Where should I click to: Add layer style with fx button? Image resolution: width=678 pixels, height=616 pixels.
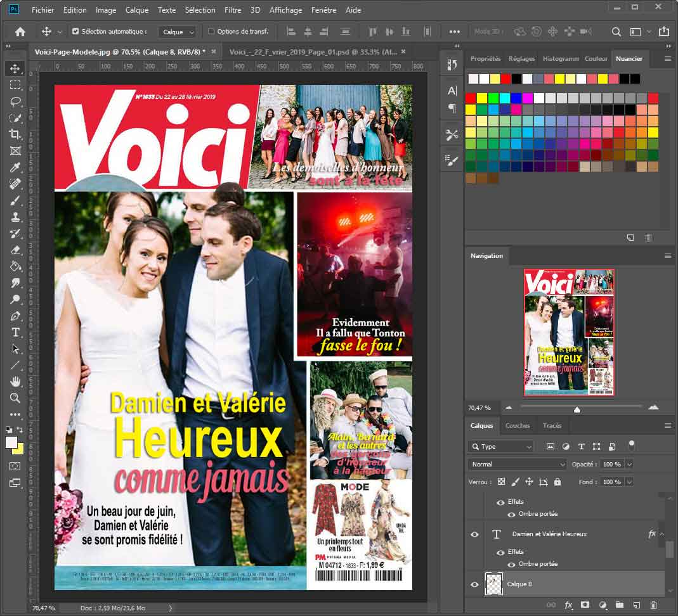point(568,605)
